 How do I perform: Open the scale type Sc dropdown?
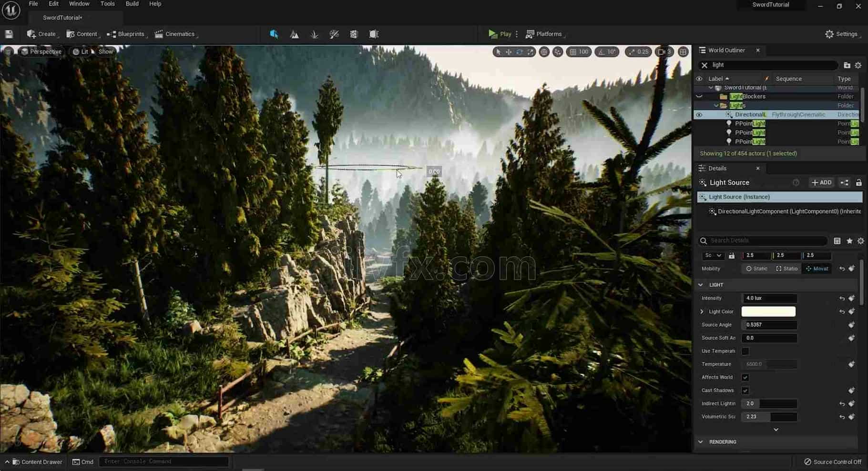click(713, 256)
